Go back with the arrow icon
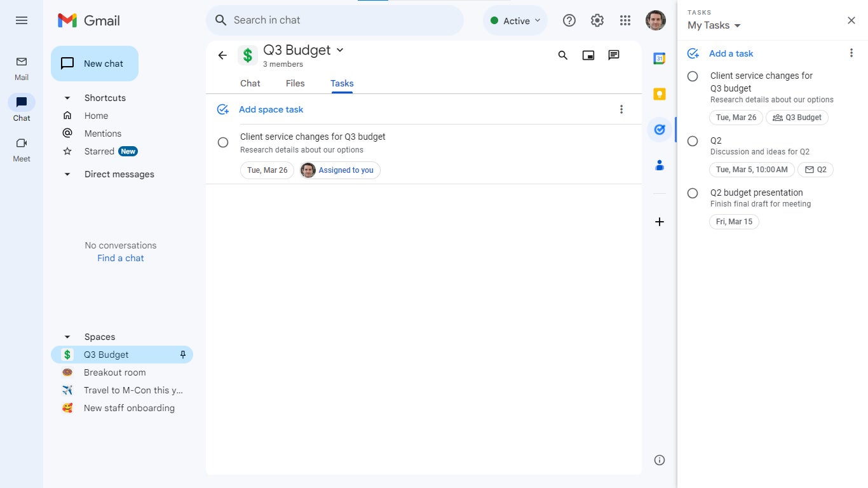The height and width of the screenshot is (488, 868). [222, 55]
